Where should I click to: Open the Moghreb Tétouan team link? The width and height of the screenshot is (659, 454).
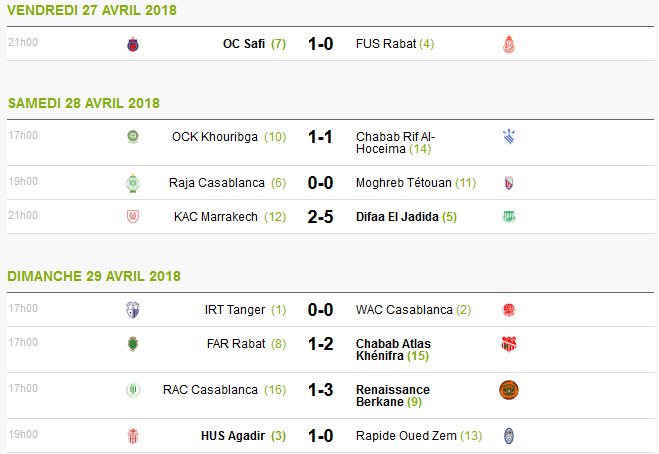click(x=404, y=183)
